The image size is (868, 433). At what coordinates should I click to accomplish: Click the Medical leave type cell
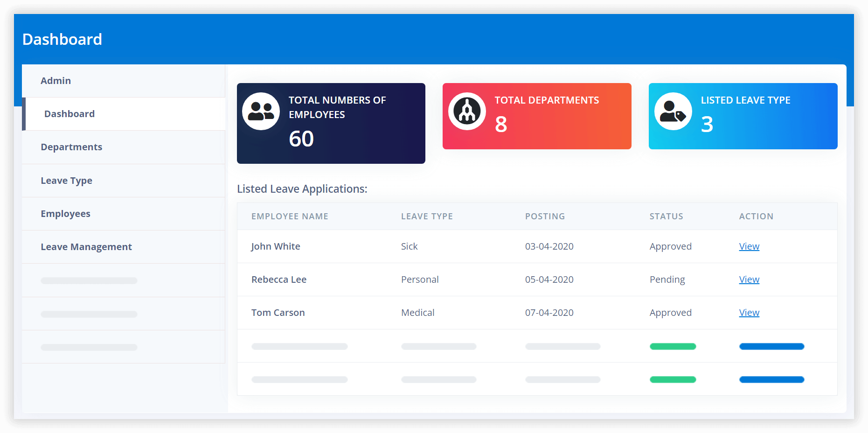(x=417, y=313)
